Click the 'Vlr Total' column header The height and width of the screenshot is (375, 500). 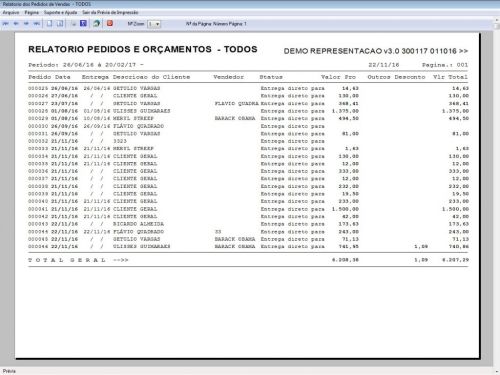pos(450,77)
